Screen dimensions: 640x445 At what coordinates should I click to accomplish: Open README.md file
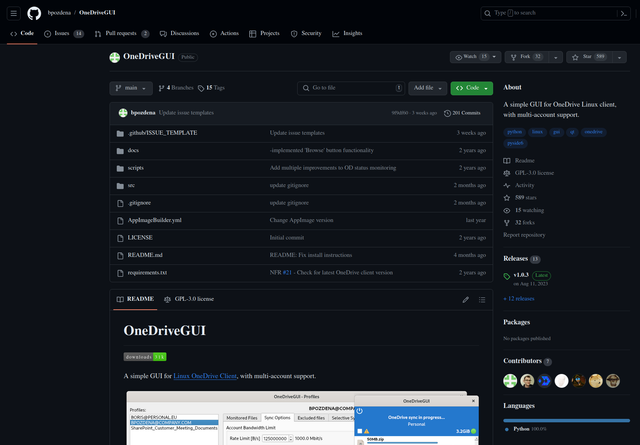(x=145, y=255)
